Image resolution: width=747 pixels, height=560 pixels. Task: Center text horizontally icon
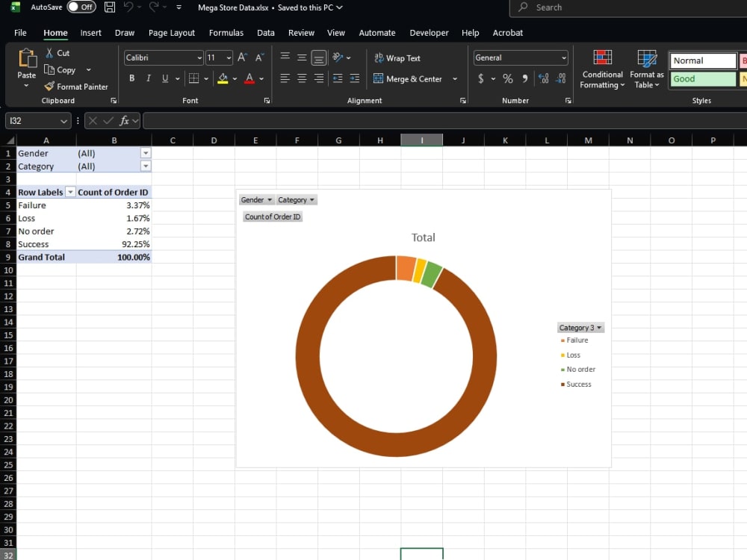302,78
